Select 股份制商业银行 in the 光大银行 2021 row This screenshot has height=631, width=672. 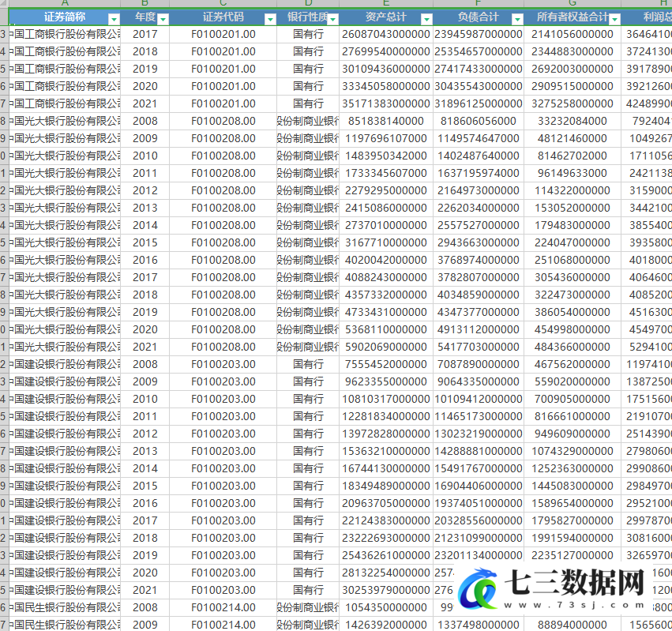(x=308, y=347)
